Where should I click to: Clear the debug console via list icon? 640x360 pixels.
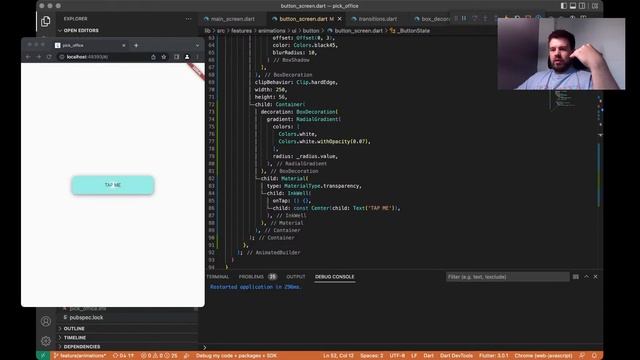576,277
